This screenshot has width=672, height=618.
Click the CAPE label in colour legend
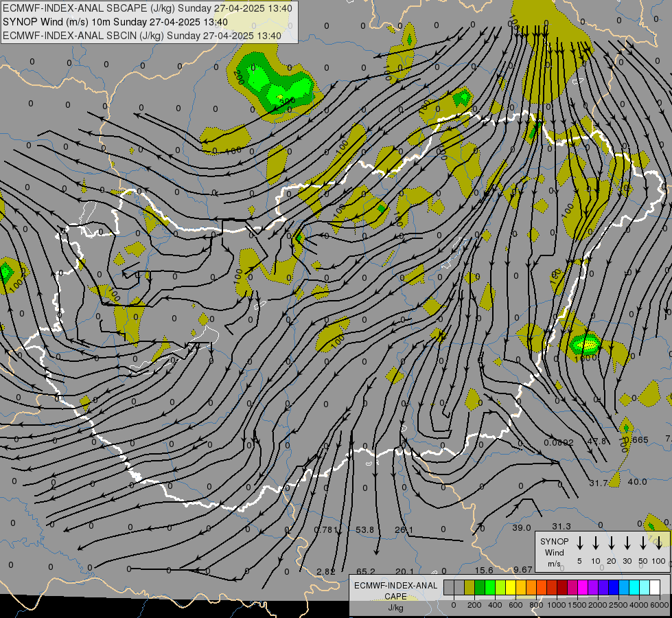coord(395,596)
